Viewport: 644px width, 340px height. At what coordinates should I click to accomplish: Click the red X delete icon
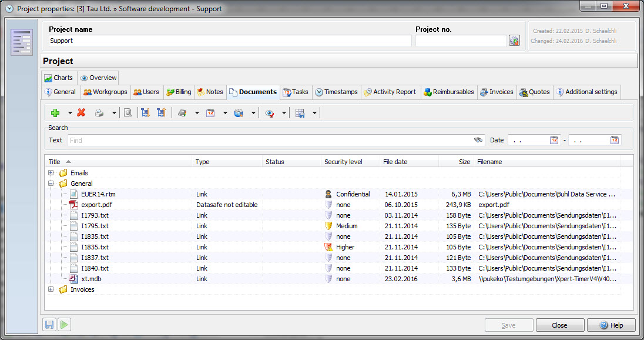(x=82, y=113)
